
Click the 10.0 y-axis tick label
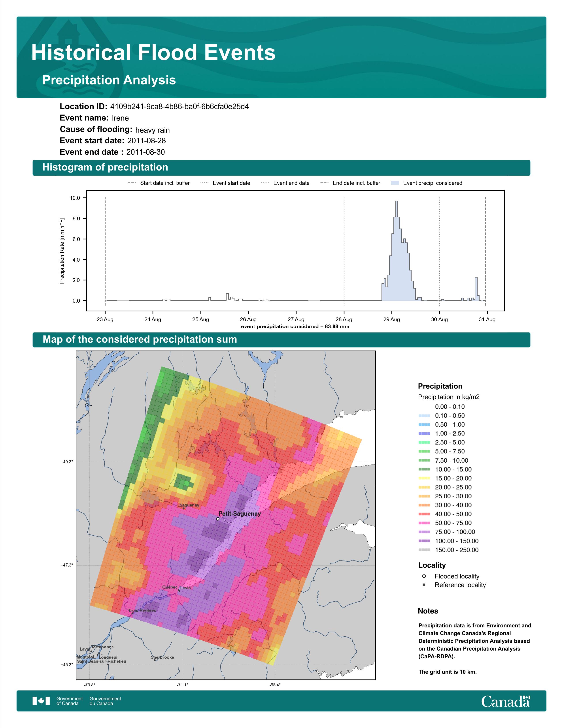75,198
